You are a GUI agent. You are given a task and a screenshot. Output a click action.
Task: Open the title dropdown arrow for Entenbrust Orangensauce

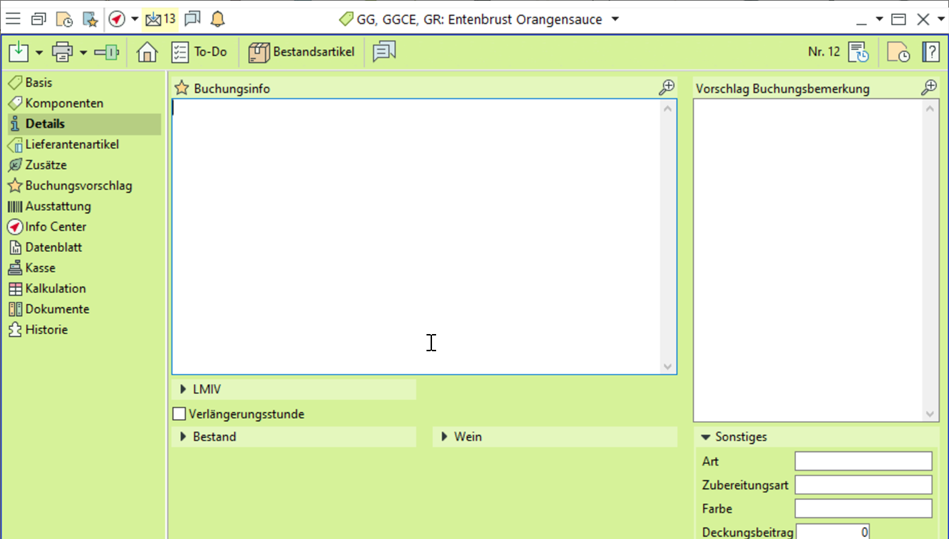click(x=615, y=19)
